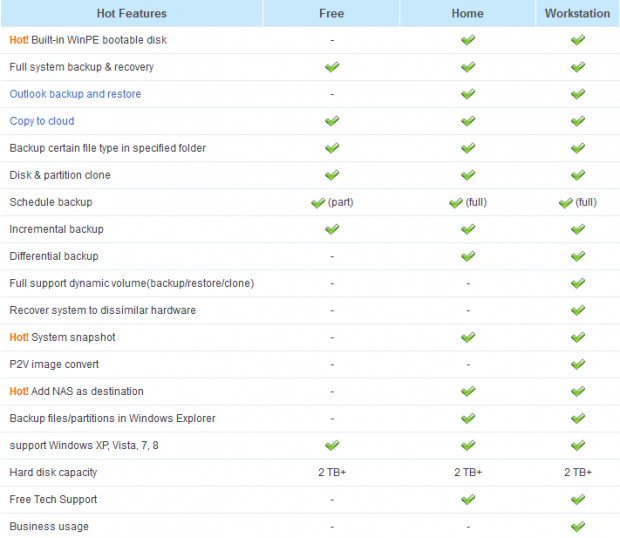This screenshot has height=538, width=620.
Task: Click Home checkmark for Built-in WinPE bootable disk
Action: tap(468, 40)
